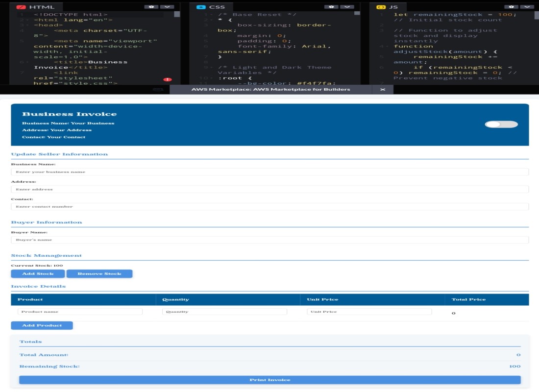Collapse the adjustStock function fold in JS editor

(387, 47)
